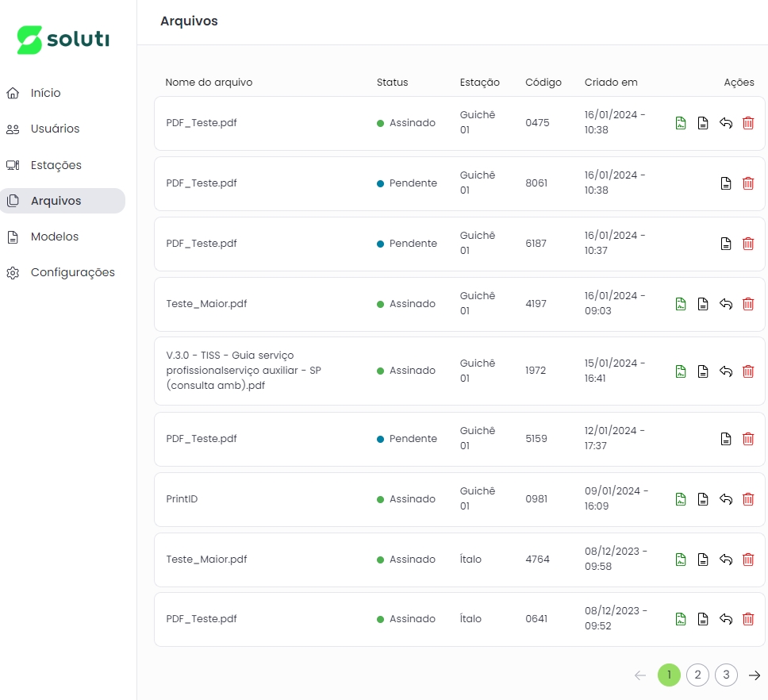This screenshot has width=768, height=700.
Task: Click the next page arrow
Action: tap(755, 675)
